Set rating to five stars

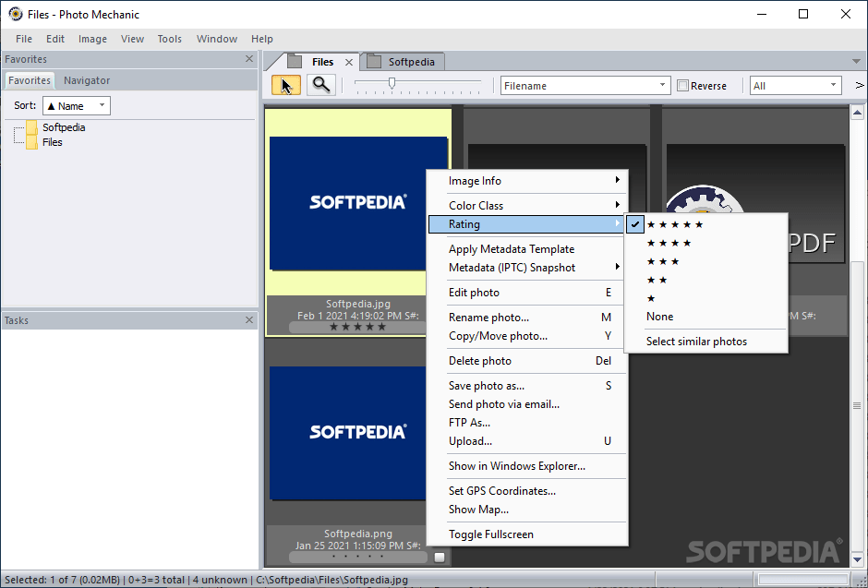coord(705,224)
